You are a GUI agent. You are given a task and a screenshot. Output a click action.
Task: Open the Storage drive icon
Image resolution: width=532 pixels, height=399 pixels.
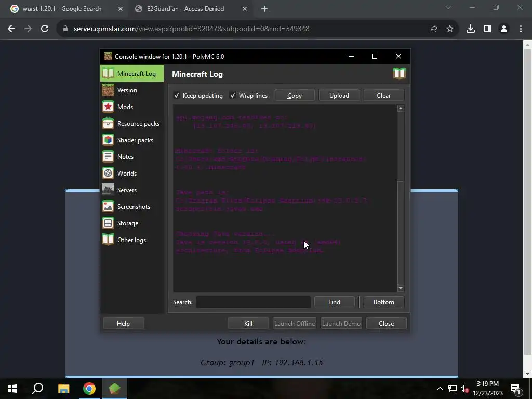tap(108, 223)
